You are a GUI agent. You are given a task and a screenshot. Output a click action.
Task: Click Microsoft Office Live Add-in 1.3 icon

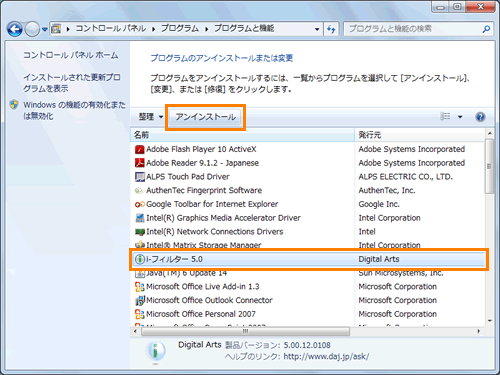140,286
